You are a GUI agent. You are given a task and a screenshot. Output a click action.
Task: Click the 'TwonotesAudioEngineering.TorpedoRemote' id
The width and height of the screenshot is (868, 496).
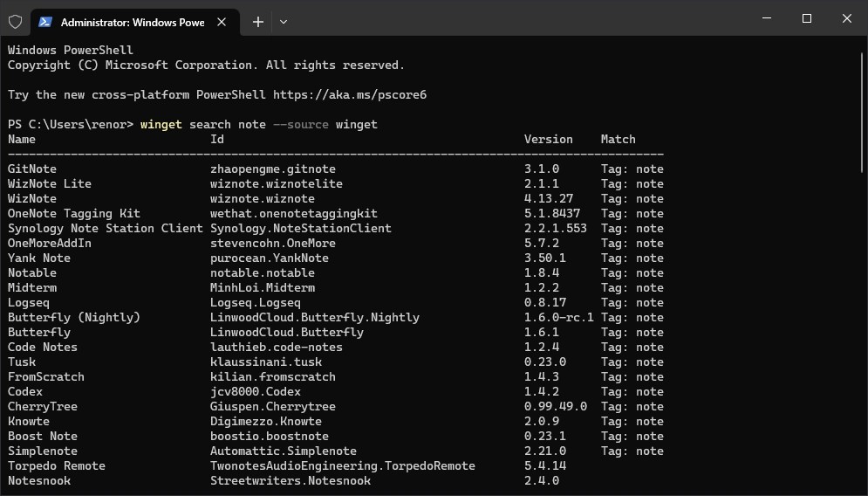[x=343, y=466]
